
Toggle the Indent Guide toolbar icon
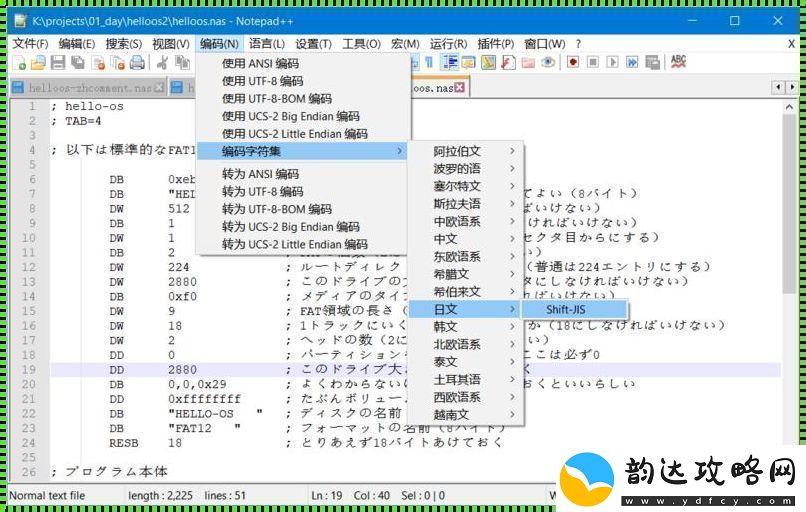450,63
